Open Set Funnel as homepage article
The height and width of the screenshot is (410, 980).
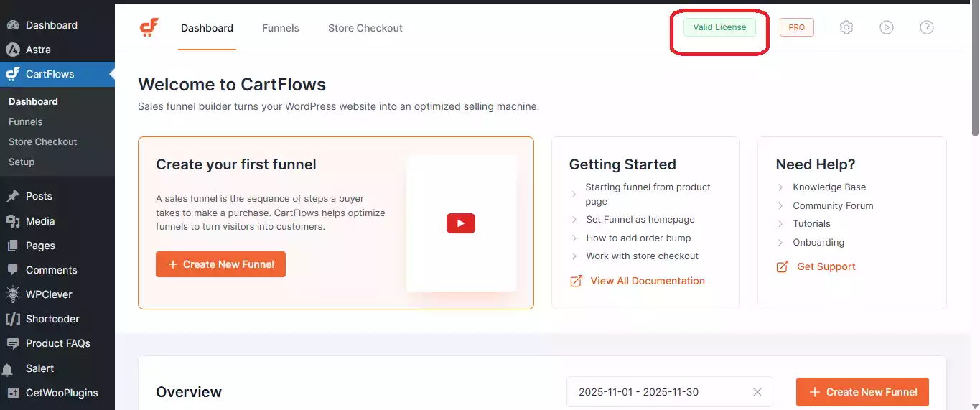coord(640,220)
